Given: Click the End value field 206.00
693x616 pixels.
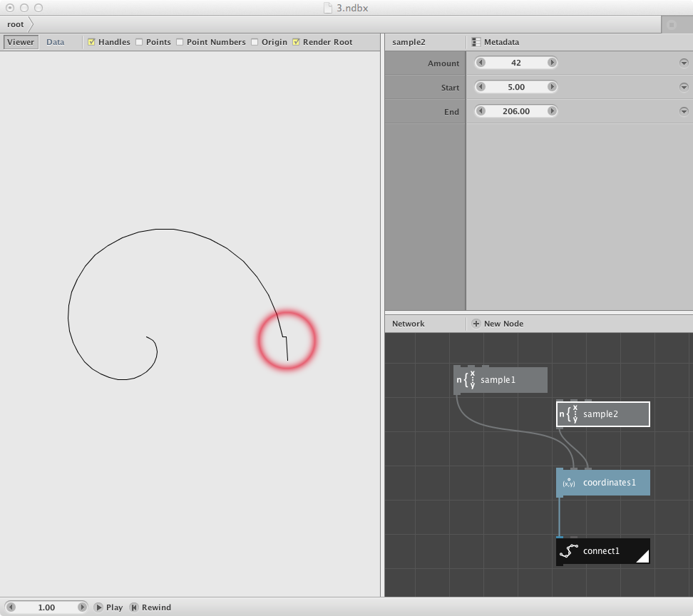Looking at the screenshot, I should click(516, 111).
